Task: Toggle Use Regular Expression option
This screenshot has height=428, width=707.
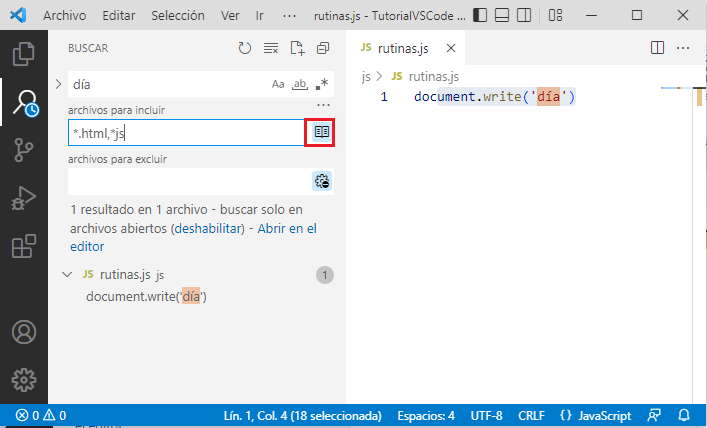Action: [x=322, y=84]
